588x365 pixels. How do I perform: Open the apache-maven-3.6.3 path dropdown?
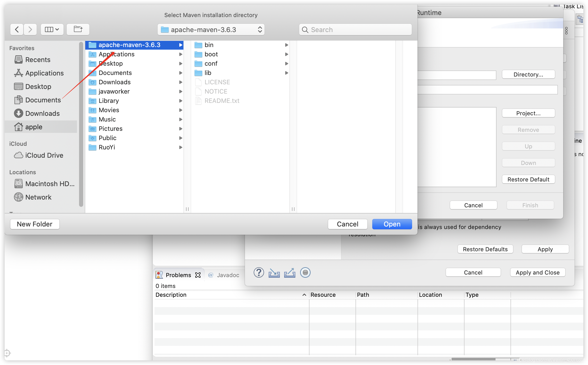click(211, 30)
